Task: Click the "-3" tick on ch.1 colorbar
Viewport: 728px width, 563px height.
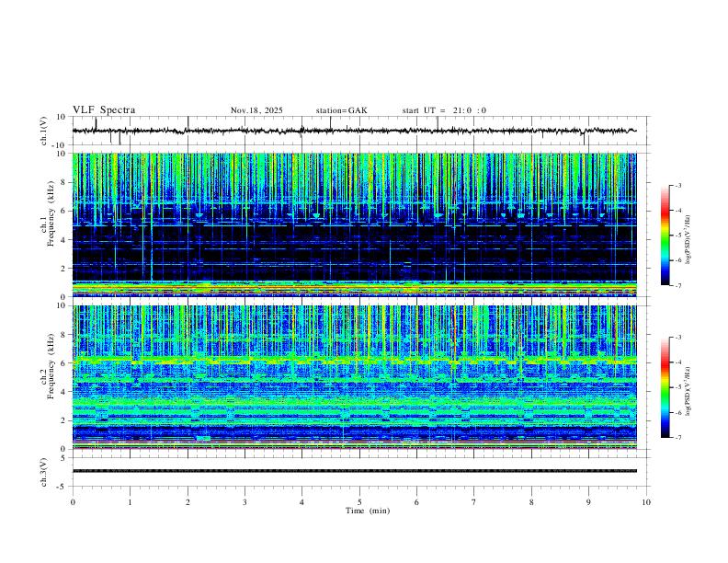Action: pyautogui.click(x=677, y=185)
